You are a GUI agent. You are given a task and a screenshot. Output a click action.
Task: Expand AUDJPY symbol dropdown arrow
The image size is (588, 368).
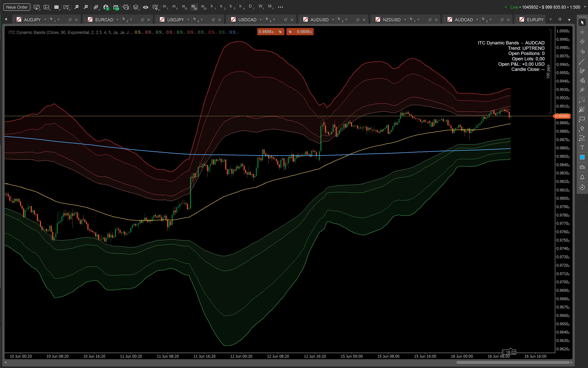click(45, 20)
